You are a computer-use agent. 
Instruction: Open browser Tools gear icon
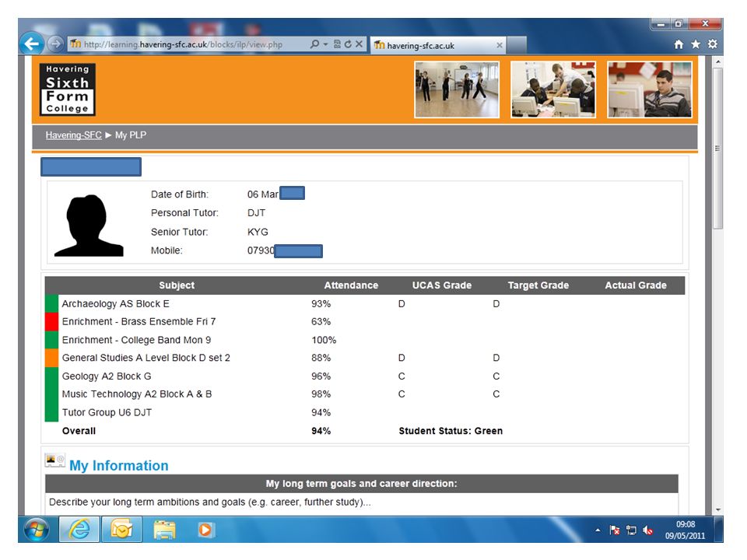pyautogui.click(x=713, y=44)
